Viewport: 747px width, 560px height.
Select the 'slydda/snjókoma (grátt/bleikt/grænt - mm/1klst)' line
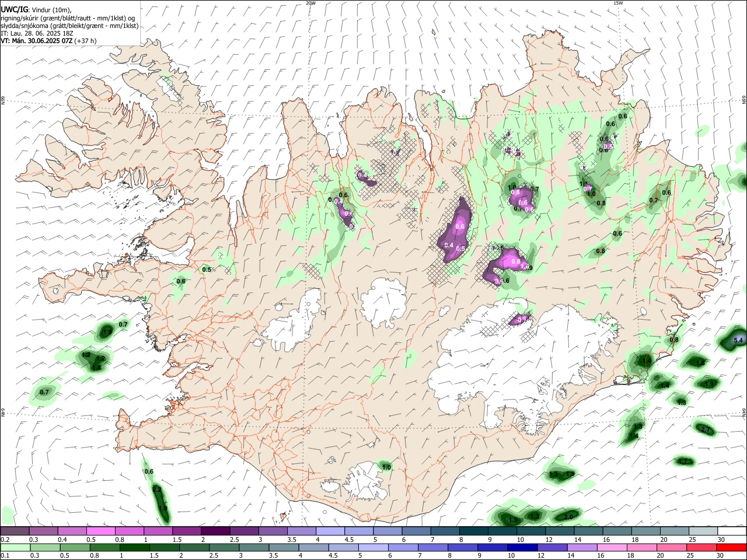click(70, 26)
